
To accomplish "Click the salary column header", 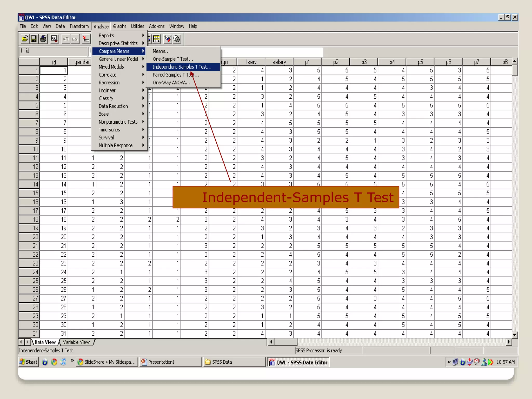I will tap(279, 62).
